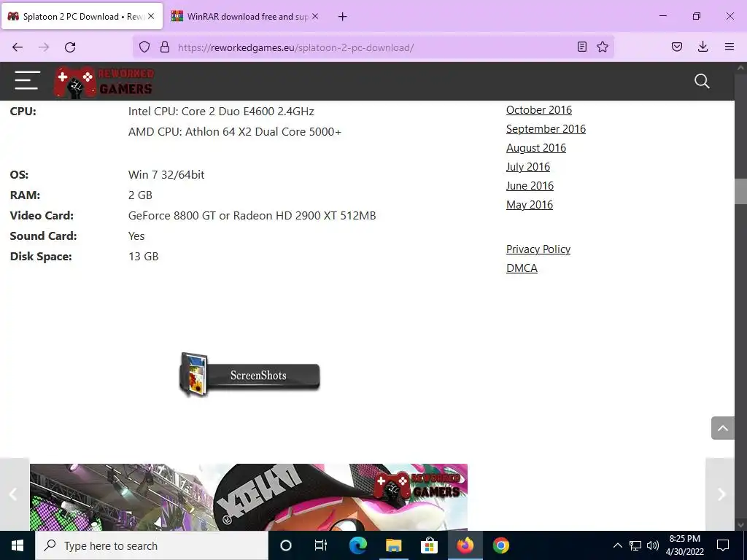Show site security padlock info
This screenshot has width=747, height=560.
coord(165,47)
